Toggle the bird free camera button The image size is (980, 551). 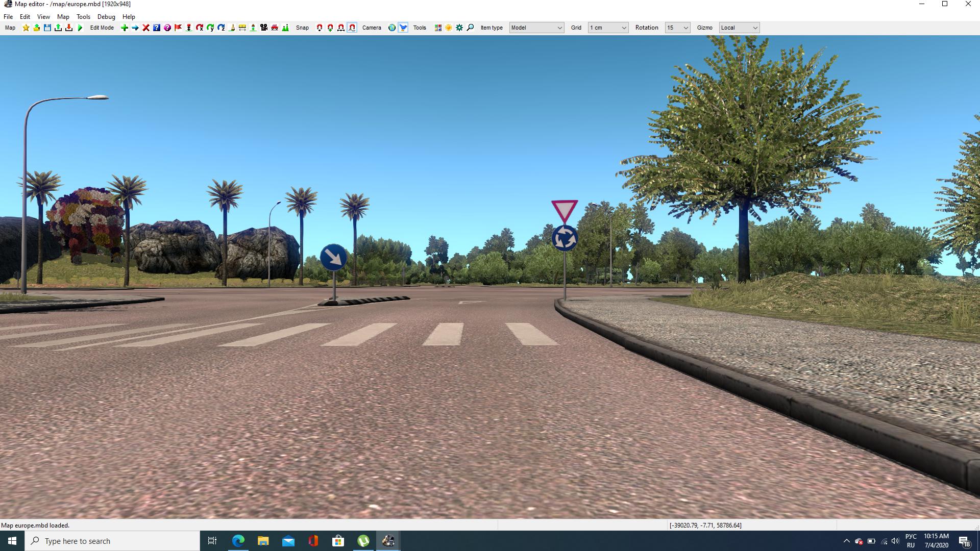click(403, 28)
